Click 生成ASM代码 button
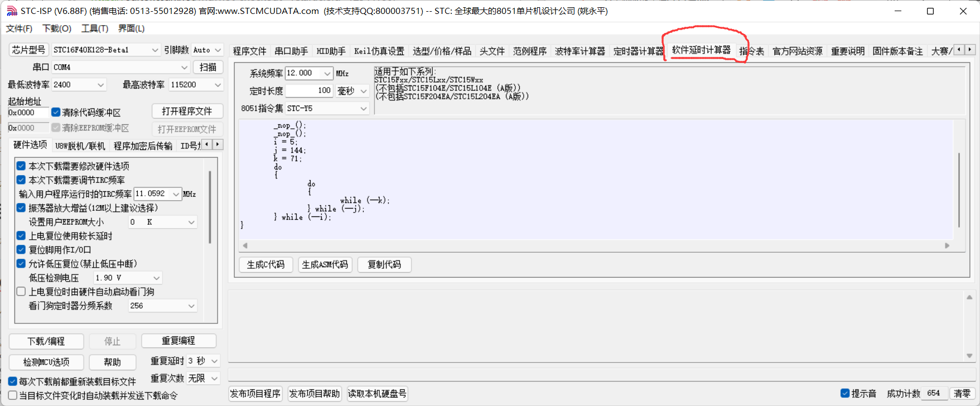The height and width of the screenshot is (406, 980). click(x=325, y=264)
